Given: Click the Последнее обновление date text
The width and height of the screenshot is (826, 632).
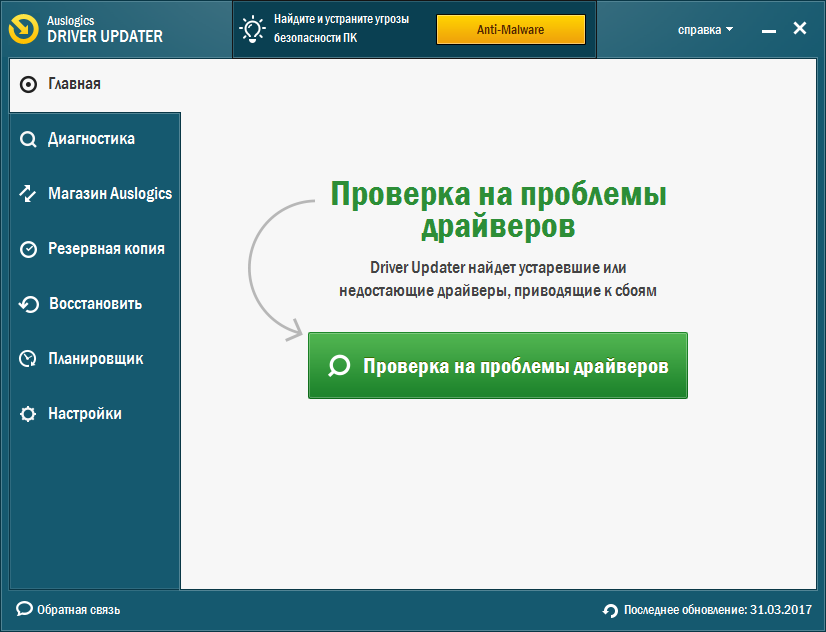Looking at the screenshot, I should tap(720, 610).
